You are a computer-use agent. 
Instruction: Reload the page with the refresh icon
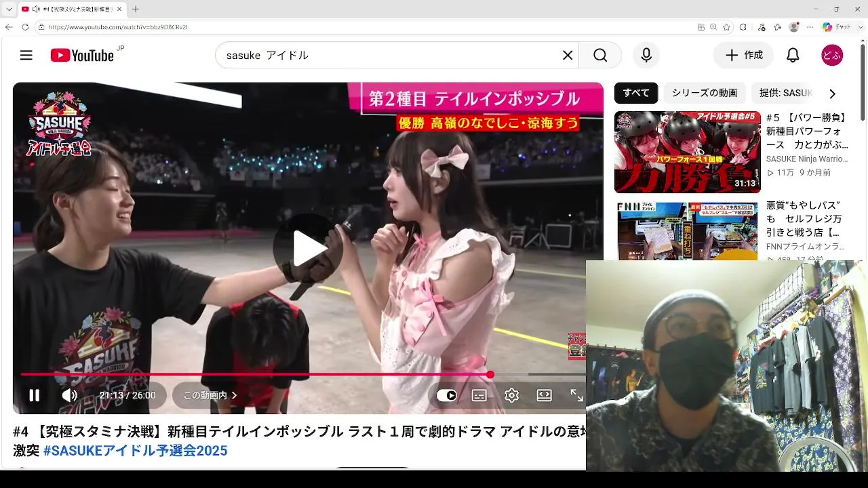click(x=25, y=27)
